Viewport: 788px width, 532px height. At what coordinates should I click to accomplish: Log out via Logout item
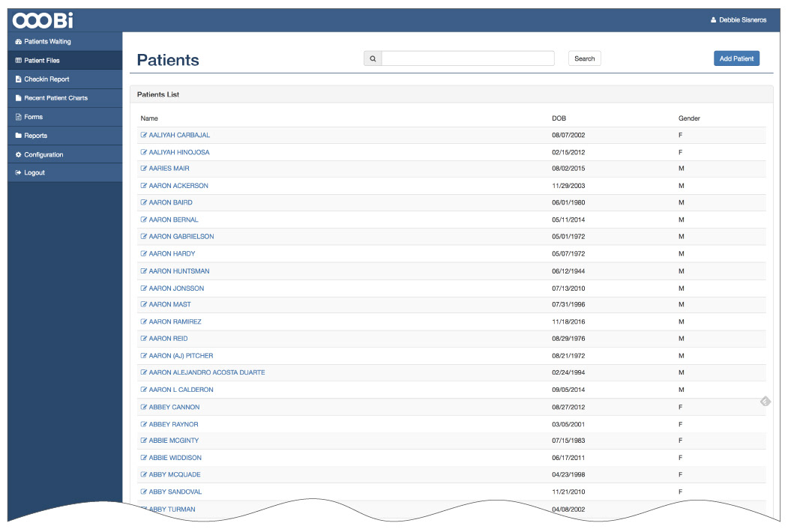pyautogui.click(x=64, y=173)
